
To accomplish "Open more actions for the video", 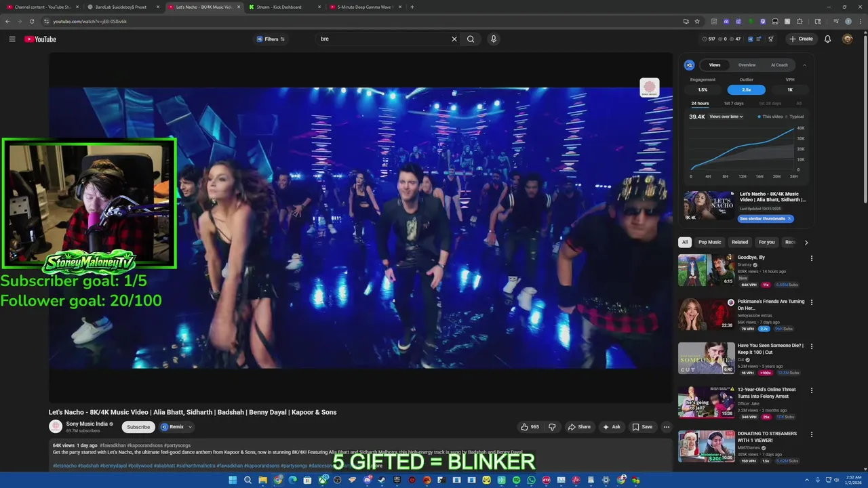I will pos(667,427).
